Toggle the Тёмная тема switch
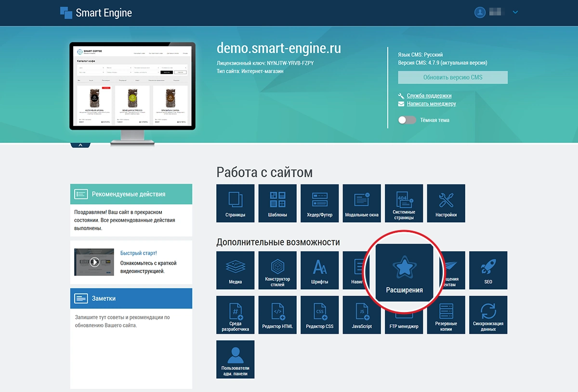This screenshot has width=578, height=392. (407, 120)
